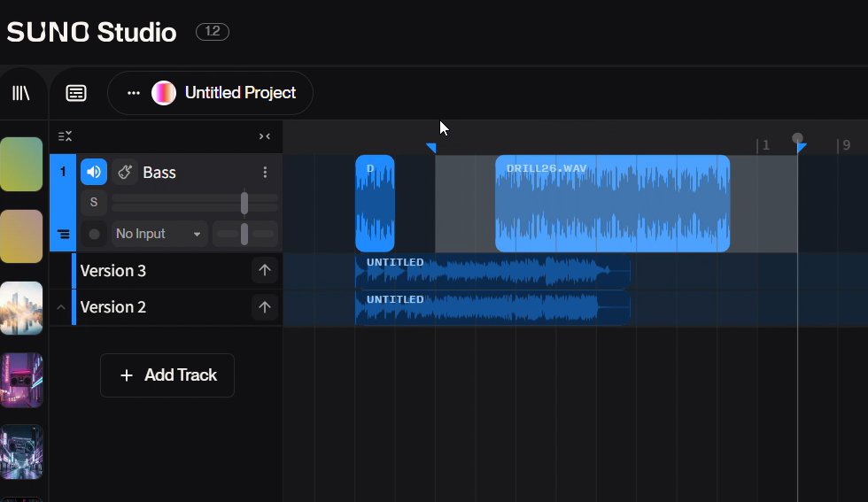Click the track list sort icon
Image resolution: width=868 pixels, height=502 pixels.
click(65, 136)
